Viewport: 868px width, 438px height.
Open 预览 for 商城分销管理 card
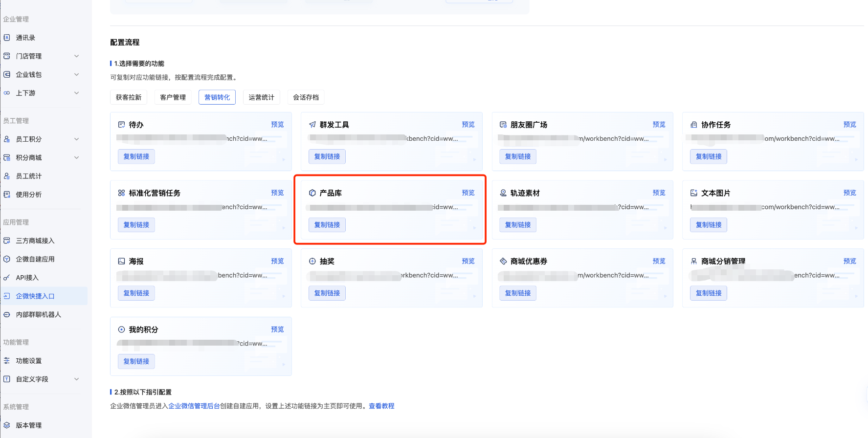click(850, 261)
